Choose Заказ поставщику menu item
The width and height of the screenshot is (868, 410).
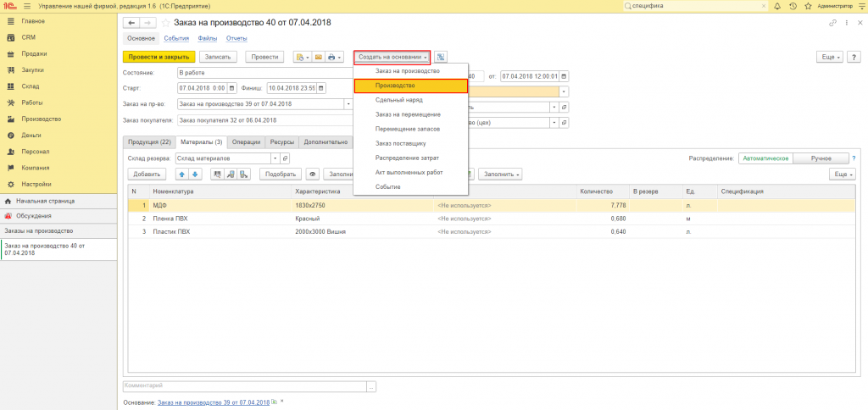pyautogui.click(x=411, y=143)
